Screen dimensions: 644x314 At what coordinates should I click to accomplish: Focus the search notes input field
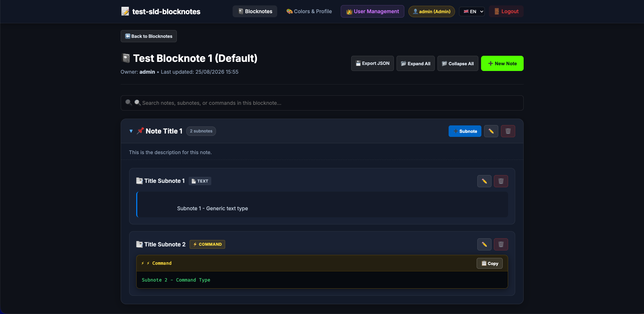pos(322,103)
